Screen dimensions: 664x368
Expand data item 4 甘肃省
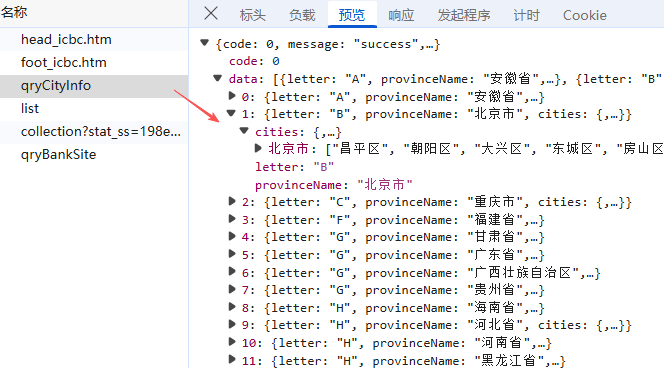pos(232,236)
